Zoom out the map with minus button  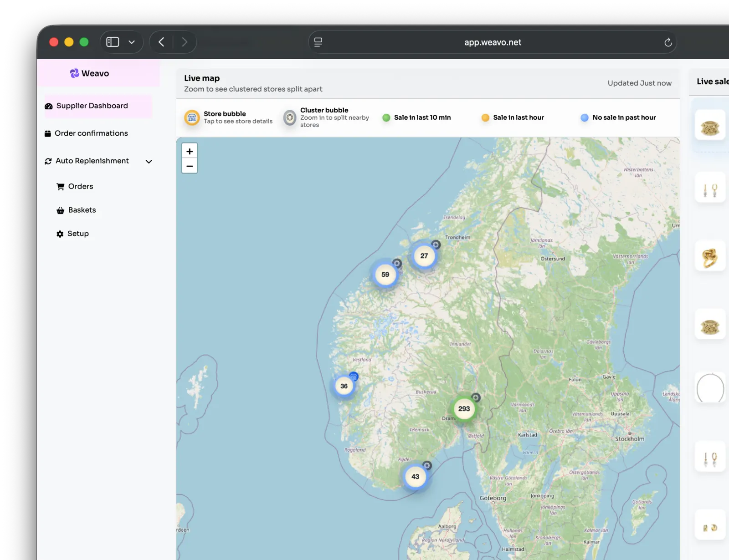pyautogui.click(x=190, y=166)
